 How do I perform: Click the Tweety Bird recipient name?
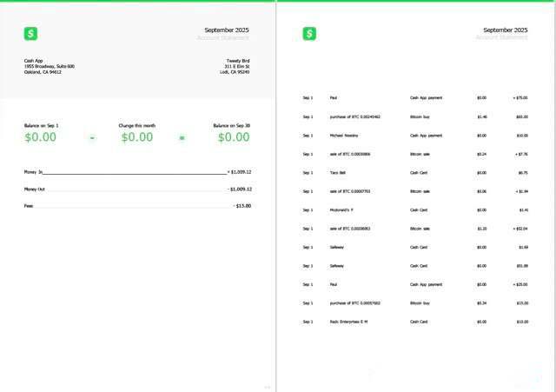(x=238, y=61)
